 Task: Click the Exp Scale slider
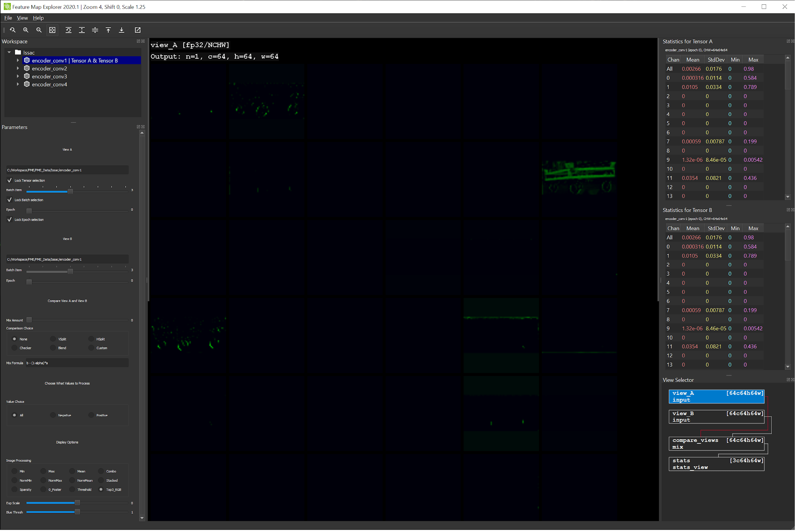[77, 503]
